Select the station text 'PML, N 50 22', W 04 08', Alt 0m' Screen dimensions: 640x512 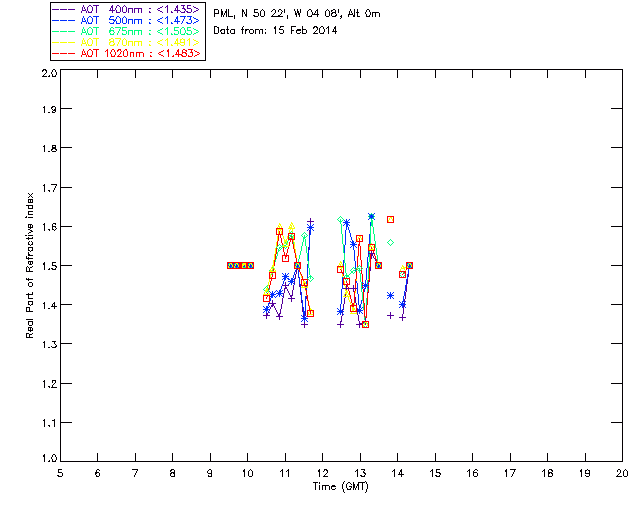[x=297, y=14]
